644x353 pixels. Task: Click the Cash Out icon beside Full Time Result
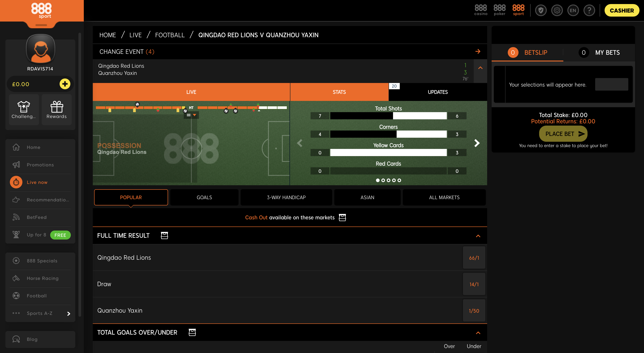coord(164,235)
